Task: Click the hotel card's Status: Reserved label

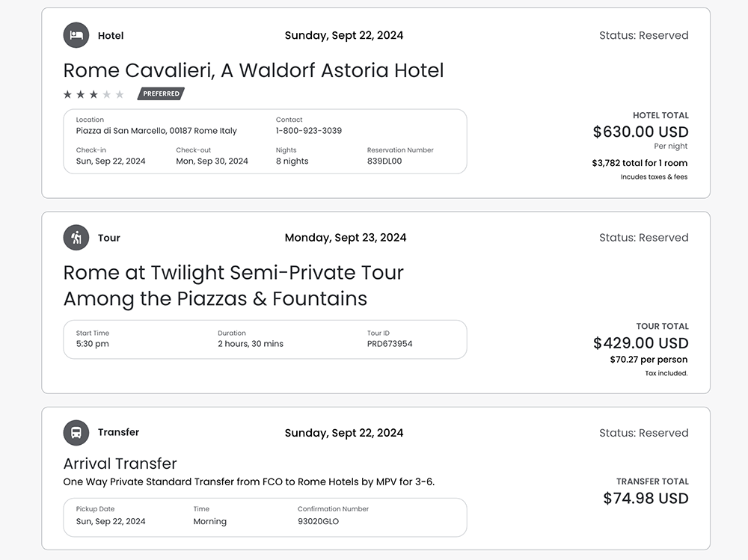Action: pyautogui.click(x=643, y=35)
